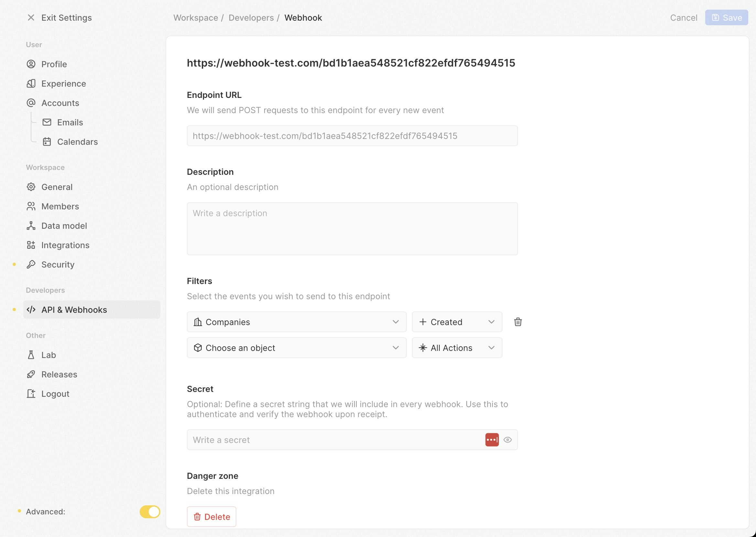Click the Releases rocket icon
Screen dimensions: 756x537
31,374
